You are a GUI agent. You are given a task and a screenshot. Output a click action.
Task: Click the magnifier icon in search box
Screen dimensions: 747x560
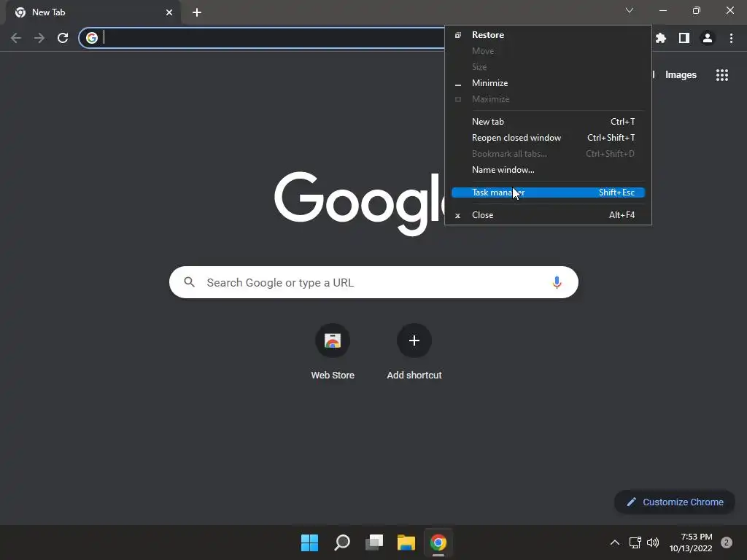tap(189, 282)
